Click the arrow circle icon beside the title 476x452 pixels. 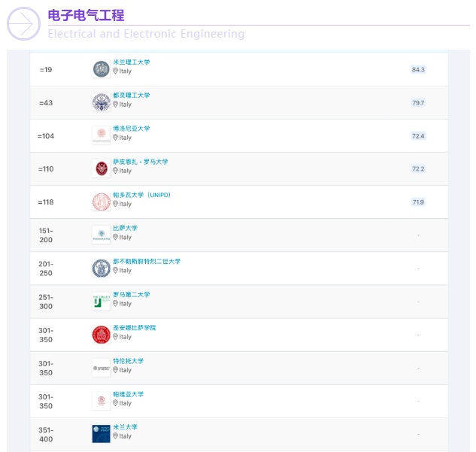pos(23,23)
